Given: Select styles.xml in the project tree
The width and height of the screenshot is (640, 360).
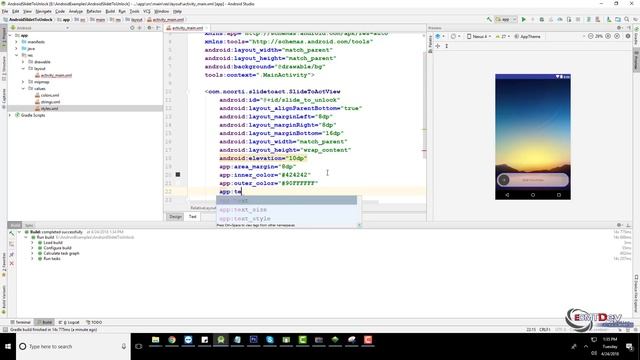Looking at the screenshot, I should click(x=49, y=108).
